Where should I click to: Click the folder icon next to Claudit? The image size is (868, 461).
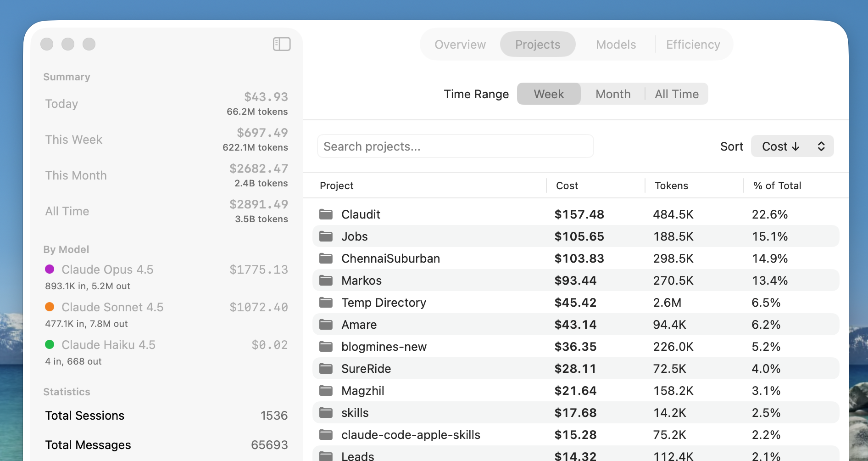click(x=327, y=214)
